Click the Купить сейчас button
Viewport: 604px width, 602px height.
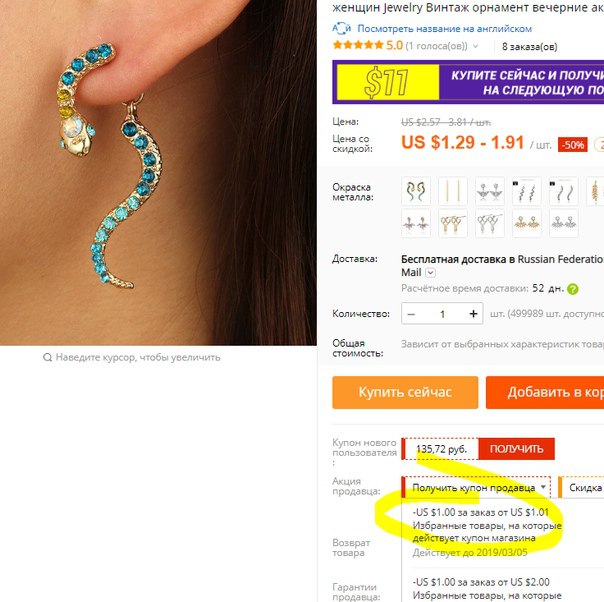point(405,392)
